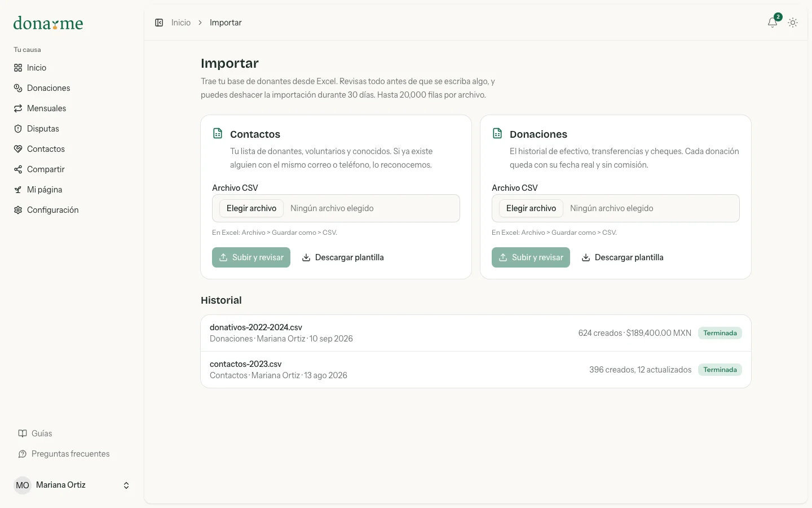Click the Donaciones download icon
Screen dimensions: 812x508
click(586, 257)
